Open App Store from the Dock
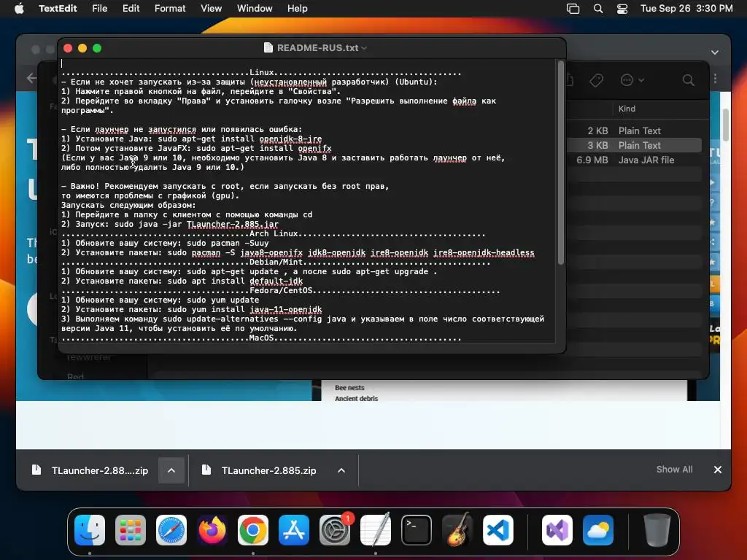 point(294,530)
